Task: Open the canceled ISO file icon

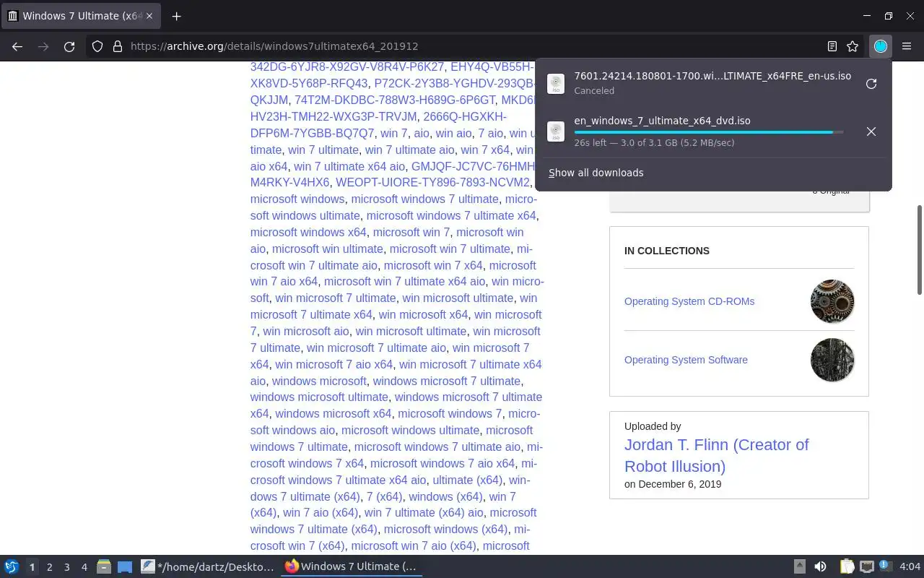Action: coord(556,84)
